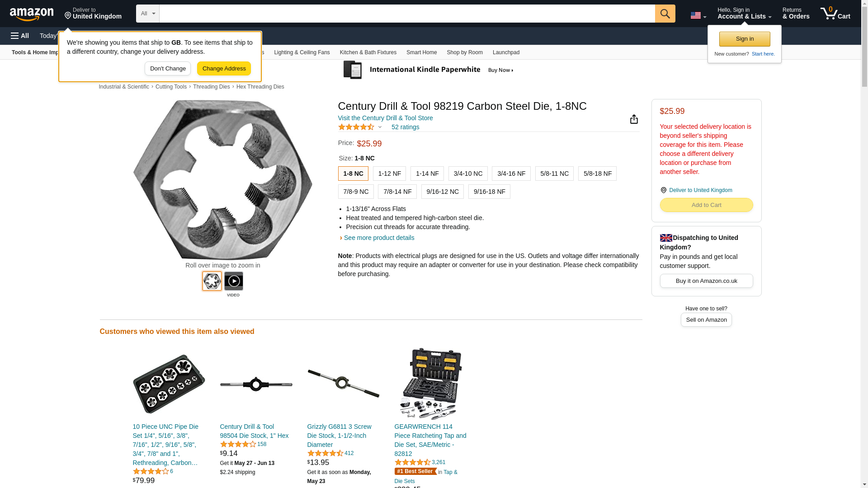Click the search magnifier button
Screen dimensions: 868x488
pos(665,14)
